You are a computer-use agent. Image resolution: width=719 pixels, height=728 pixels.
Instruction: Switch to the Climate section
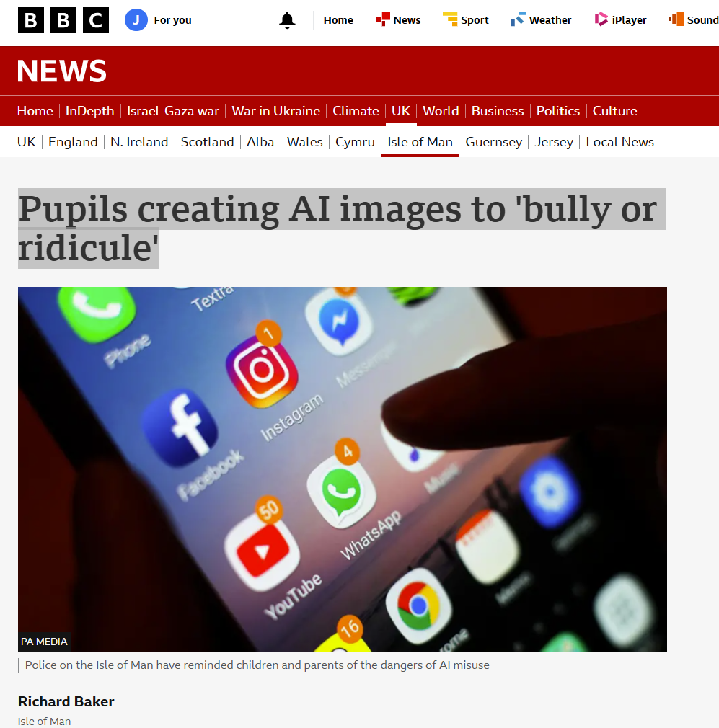coord(356,111)
